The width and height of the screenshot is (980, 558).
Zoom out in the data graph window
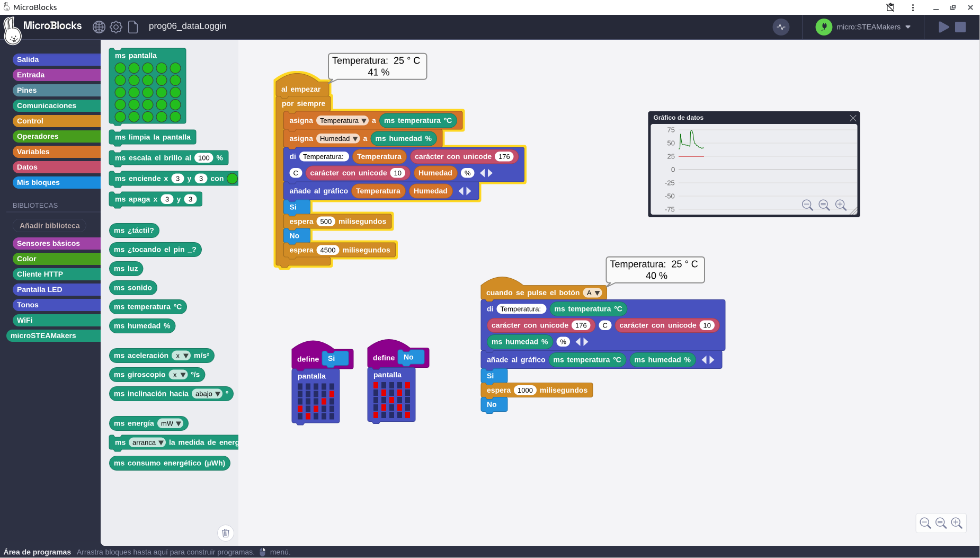point(807,205)
